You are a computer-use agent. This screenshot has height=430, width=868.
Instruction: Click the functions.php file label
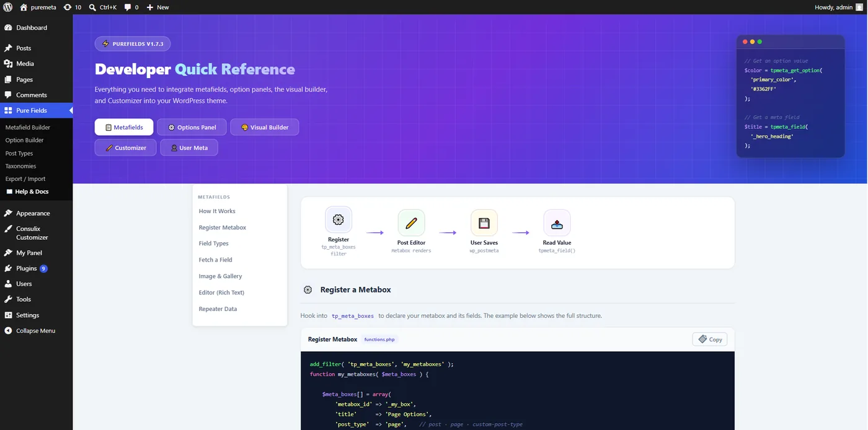click(379, 340)
